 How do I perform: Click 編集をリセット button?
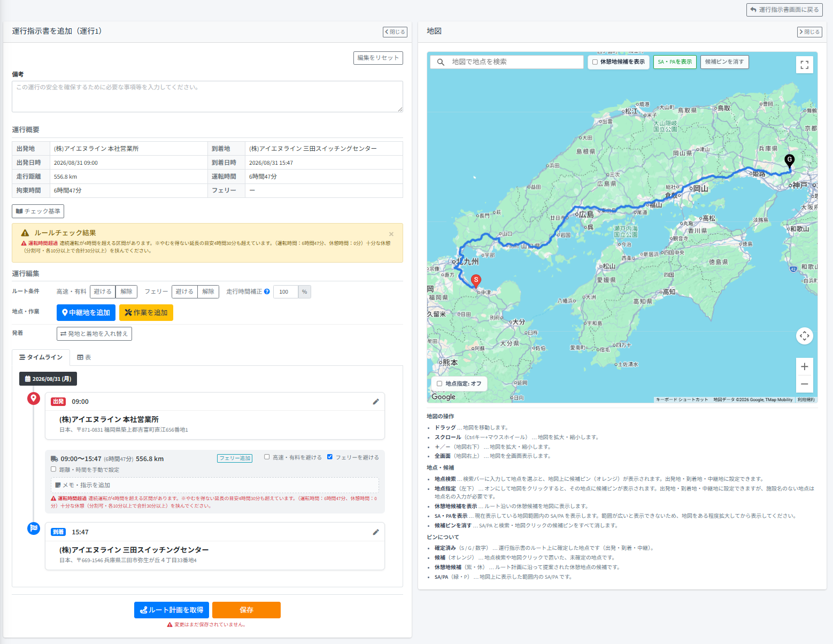point(378,58)
